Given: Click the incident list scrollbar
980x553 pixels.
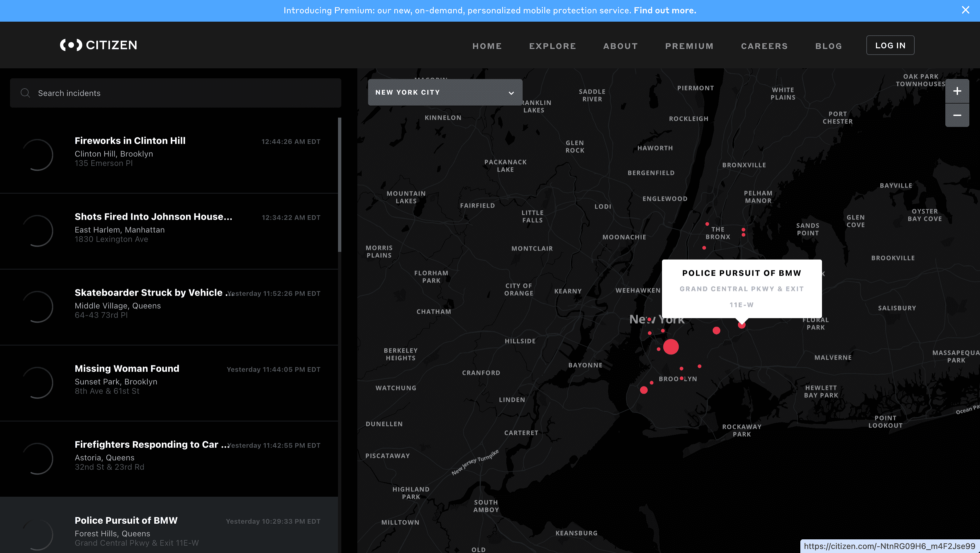Looking at the screenshot, I should point(339,185).
